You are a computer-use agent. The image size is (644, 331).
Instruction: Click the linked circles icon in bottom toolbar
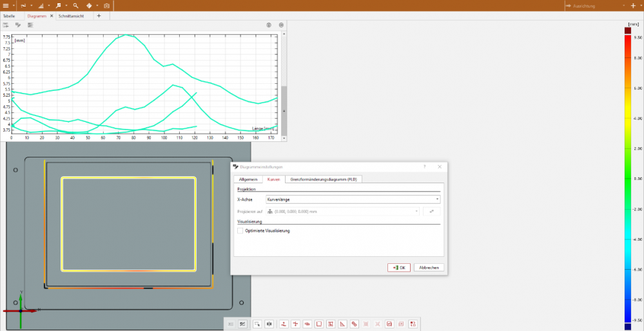click(x=354, y=324)
